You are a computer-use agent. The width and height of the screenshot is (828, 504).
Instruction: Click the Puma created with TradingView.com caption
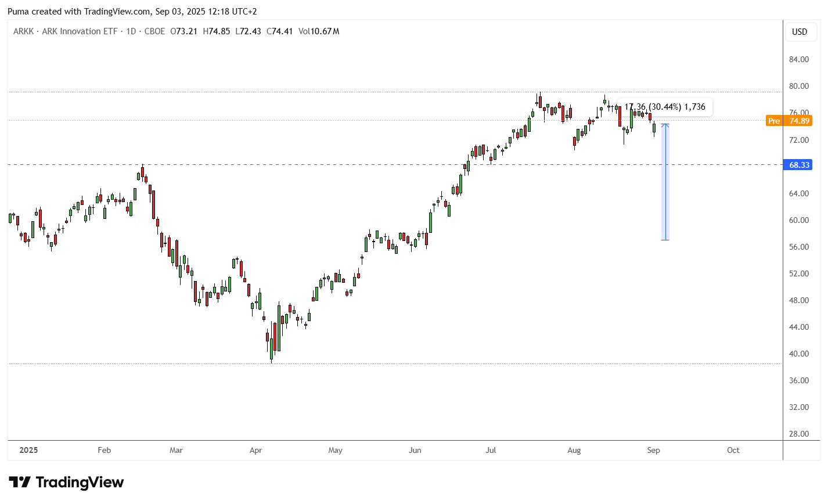[x=132, y=12]
